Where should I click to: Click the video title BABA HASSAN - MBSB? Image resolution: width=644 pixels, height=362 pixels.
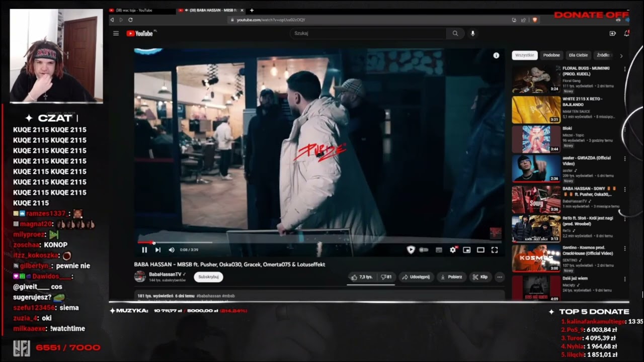229,264
